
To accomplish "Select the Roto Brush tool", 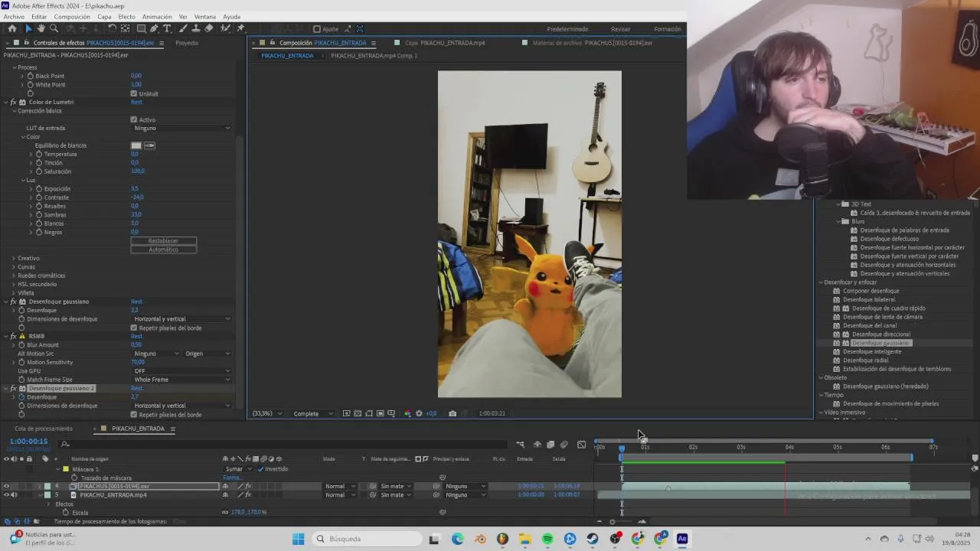I will (x=225, y=28).
